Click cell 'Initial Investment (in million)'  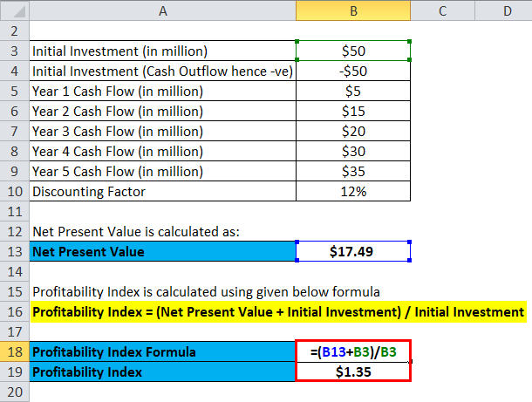click(x=162, y=51)
